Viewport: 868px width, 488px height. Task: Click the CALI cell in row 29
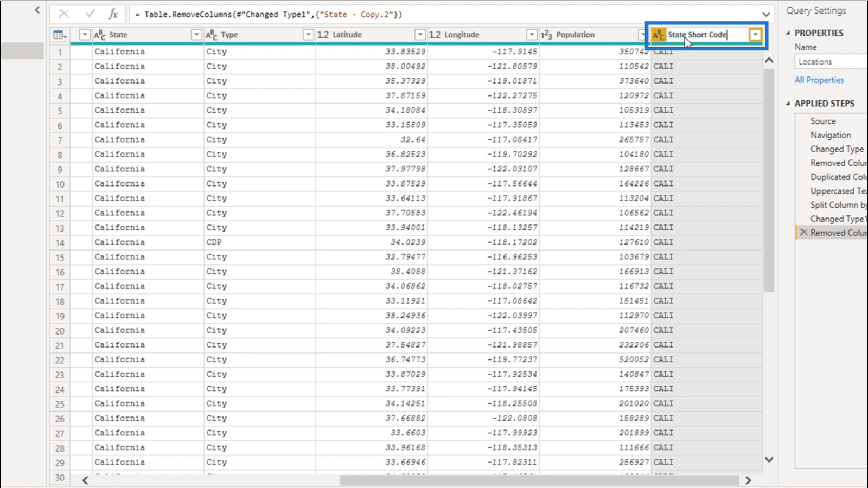(x=663, y=462)
